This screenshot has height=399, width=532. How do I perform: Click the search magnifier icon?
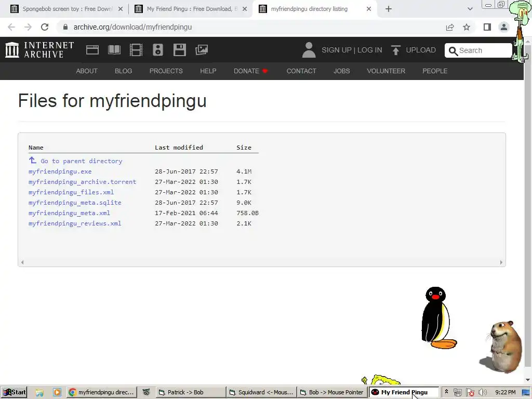tap(453, 51)
